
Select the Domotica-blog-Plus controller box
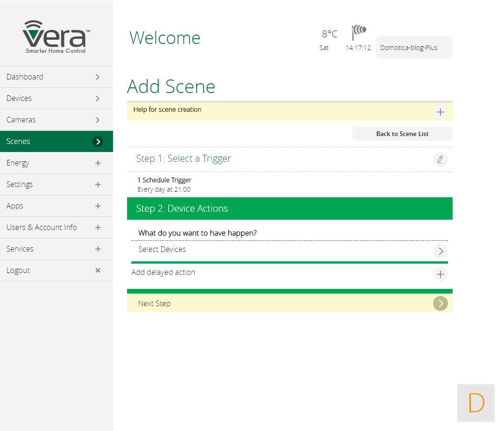point(413,48)
